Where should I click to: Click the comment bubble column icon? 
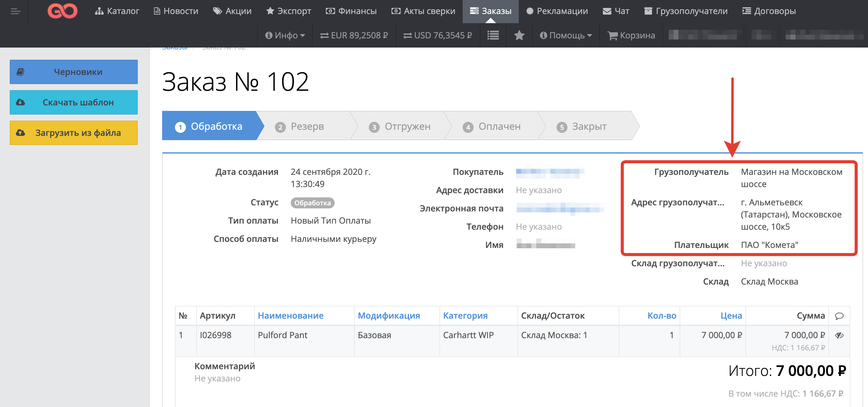click(x=839, y=316)
